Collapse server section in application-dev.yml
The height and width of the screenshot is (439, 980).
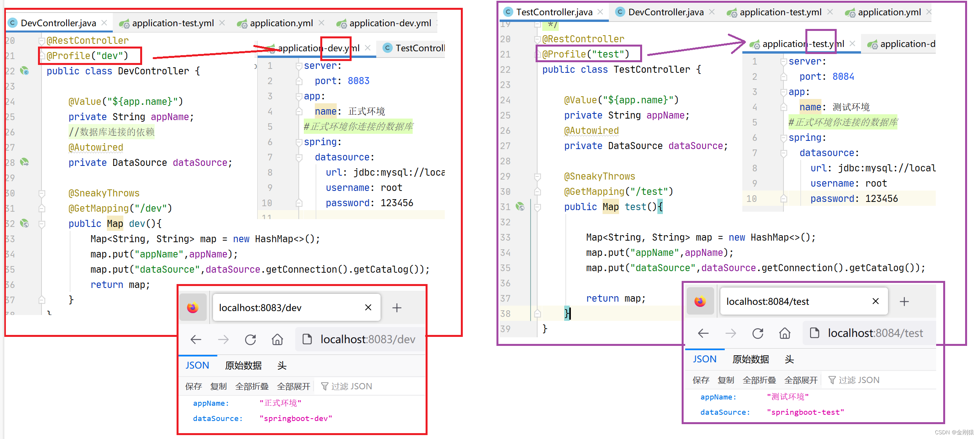pos(299,66)
